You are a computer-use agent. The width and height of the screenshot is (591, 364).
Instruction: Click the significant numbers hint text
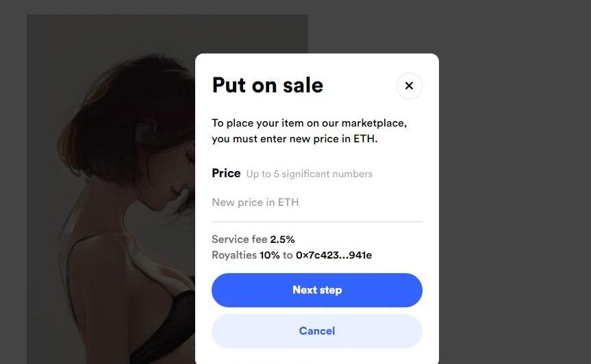point(310,174)
